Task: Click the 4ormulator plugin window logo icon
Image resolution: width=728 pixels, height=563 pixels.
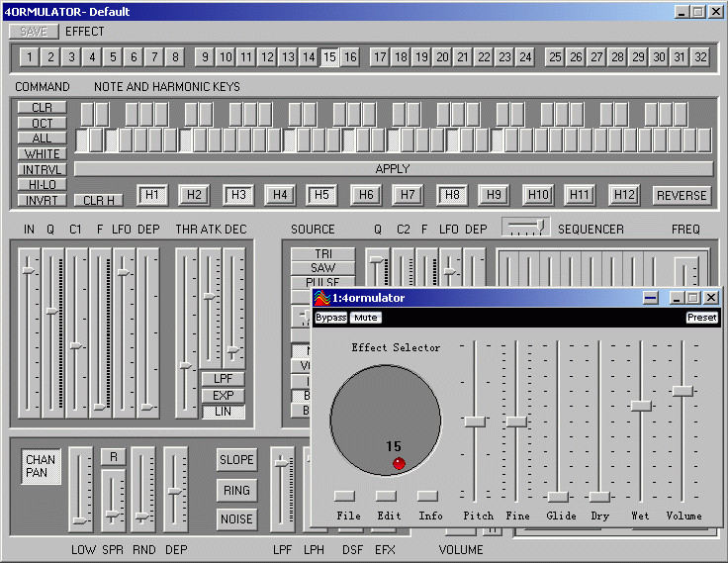Action: click(321, 298)
